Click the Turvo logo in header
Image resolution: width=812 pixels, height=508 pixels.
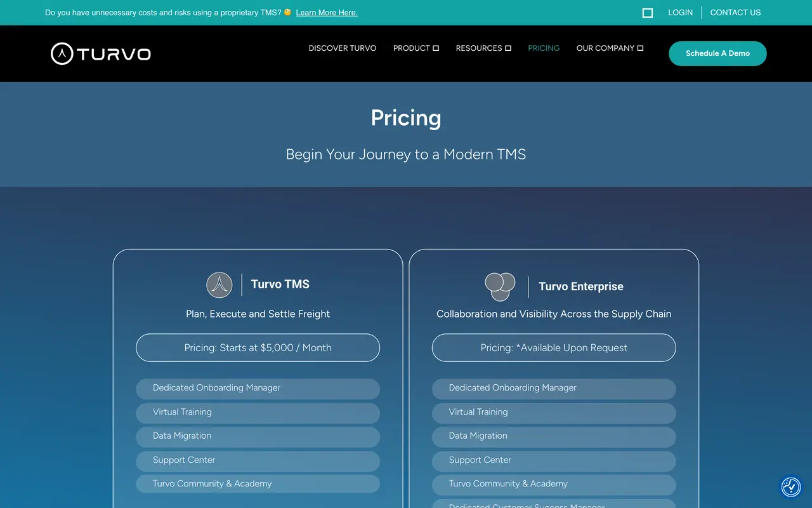(x=101, y=54)
